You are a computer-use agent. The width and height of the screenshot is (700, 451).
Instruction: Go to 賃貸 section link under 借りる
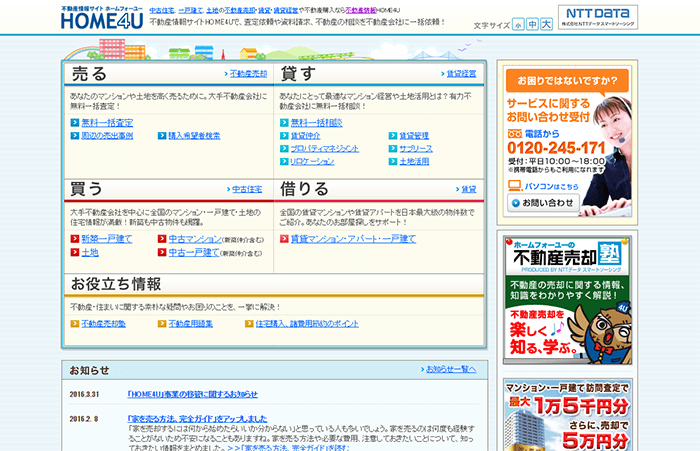[x=469, y=189]
